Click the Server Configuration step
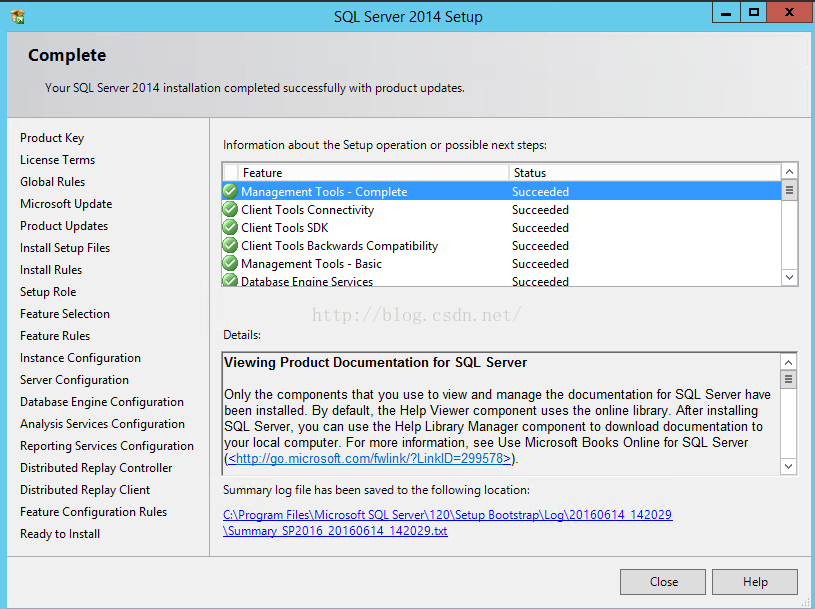Screen dimensions: 815x609 74,380
